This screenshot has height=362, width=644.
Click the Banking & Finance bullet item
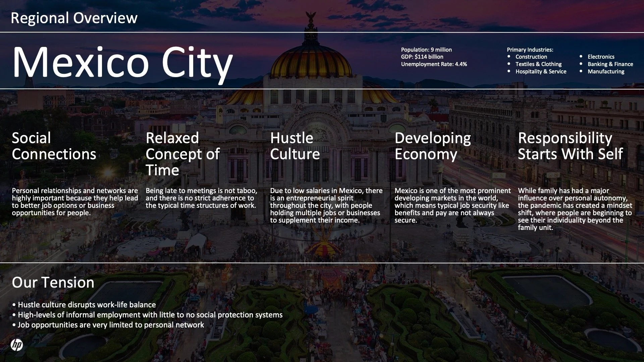tap(610, 64)
